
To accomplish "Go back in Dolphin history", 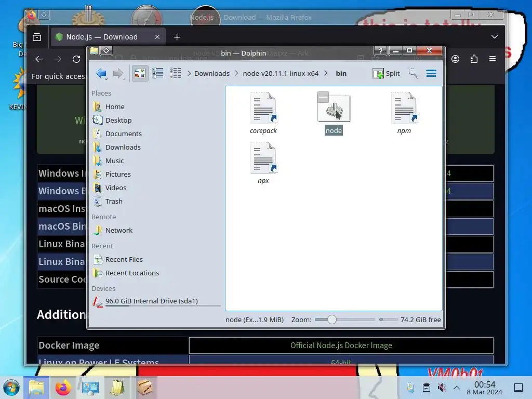I will [101, 73].
